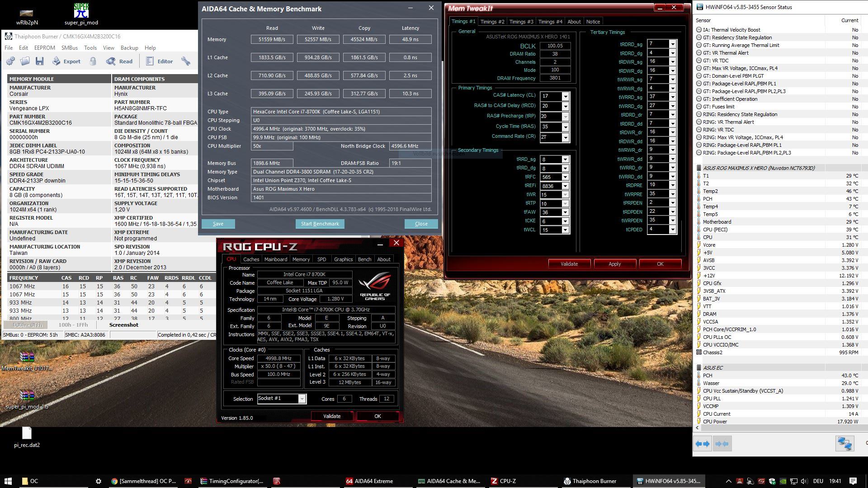
Task: Switch to Timings #3 tab
Action: coord(521,22)
